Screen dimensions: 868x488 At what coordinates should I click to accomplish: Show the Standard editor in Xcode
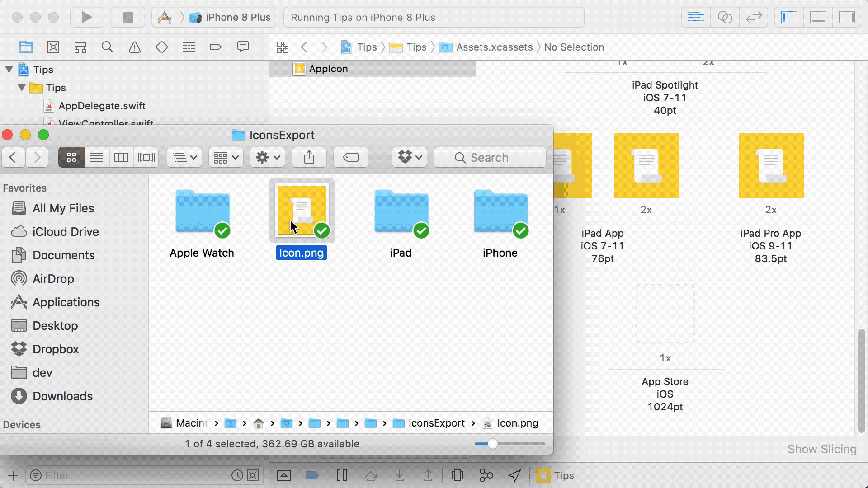(696, 17)
